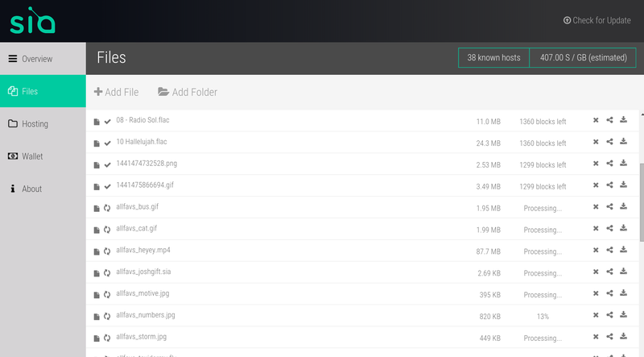Share allfavs_cat.gif file
The width and height of the screenshot is (644, 357).
(x=609, y=228)
